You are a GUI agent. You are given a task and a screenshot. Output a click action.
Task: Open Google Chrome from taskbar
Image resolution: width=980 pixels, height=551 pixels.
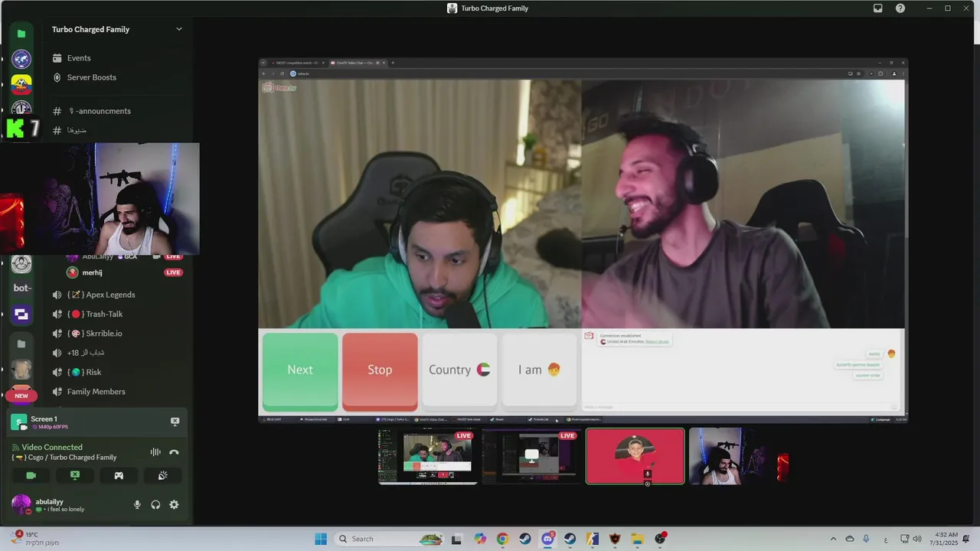[502, 539]
